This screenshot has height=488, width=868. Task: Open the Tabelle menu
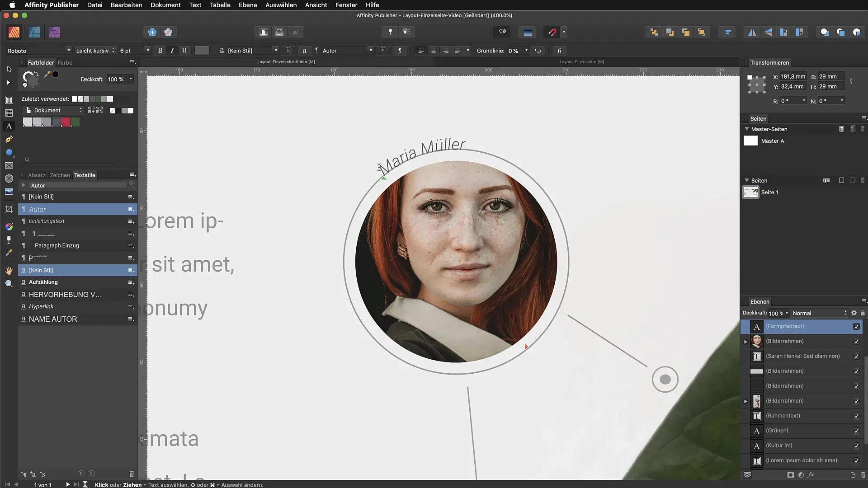tap(220, 5)
